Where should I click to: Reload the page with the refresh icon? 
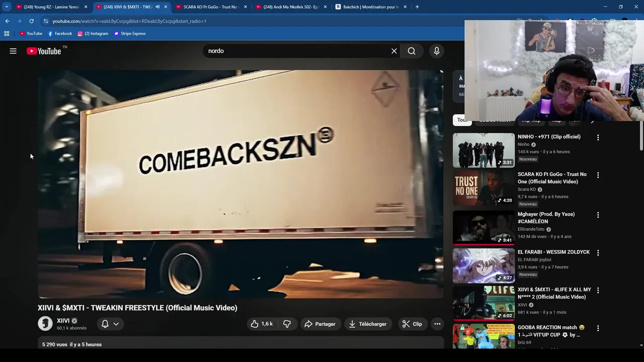[31, 21]
